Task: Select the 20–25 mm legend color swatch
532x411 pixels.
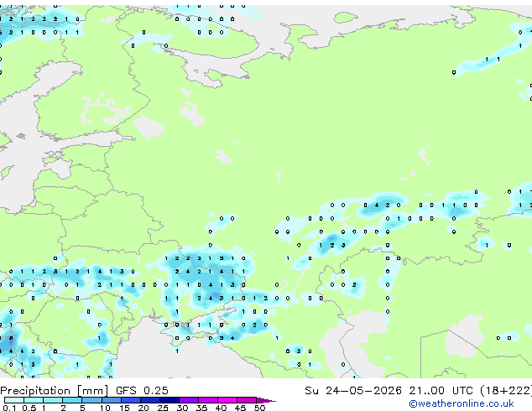Action: click(x=149, y=400)
